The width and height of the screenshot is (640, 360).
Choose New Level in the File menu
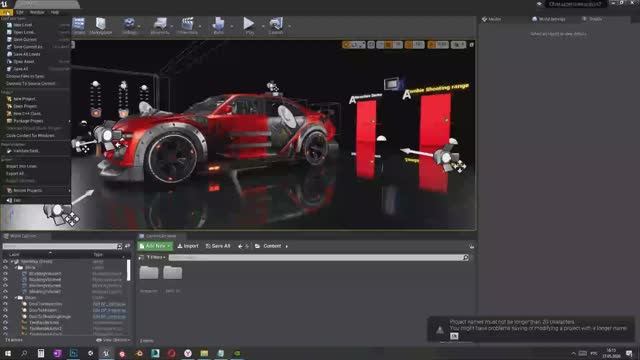click(36, 25)
